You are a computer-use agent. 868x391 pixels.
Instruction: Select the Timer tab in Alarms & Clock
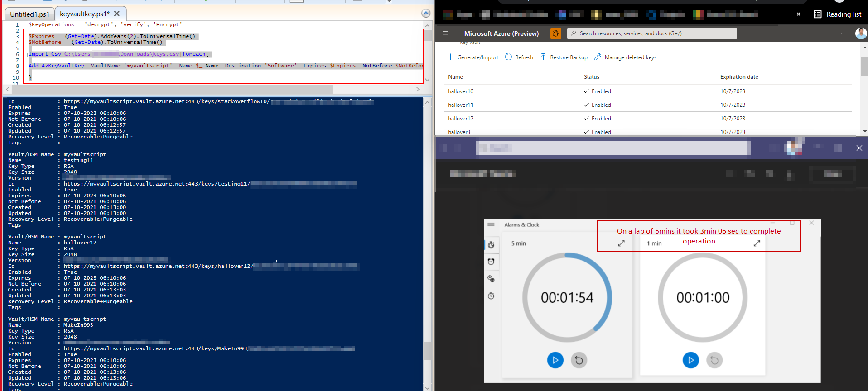click(x=491, y=245)
